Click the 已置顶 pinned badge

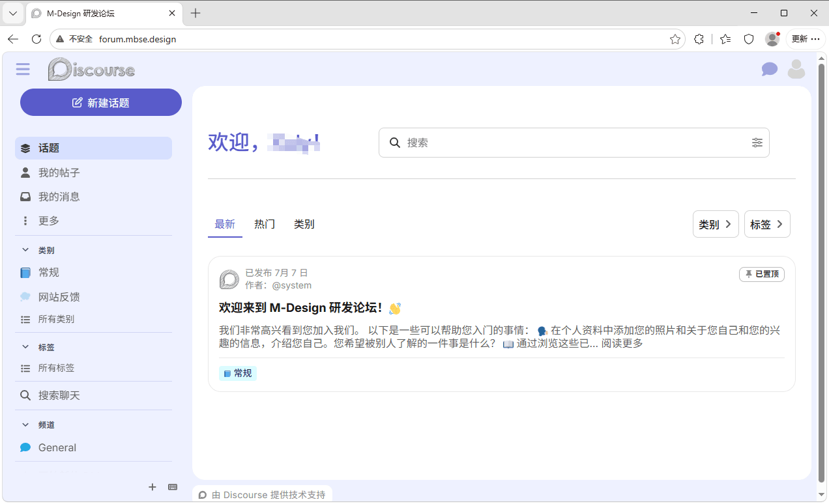click(x=762, y=274)
